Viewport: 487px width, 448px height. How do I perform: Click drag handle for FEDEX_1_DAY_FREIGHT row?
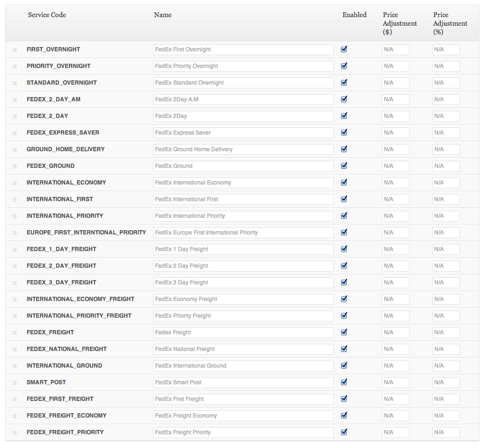pyautogui.click(x=15, y=250)
